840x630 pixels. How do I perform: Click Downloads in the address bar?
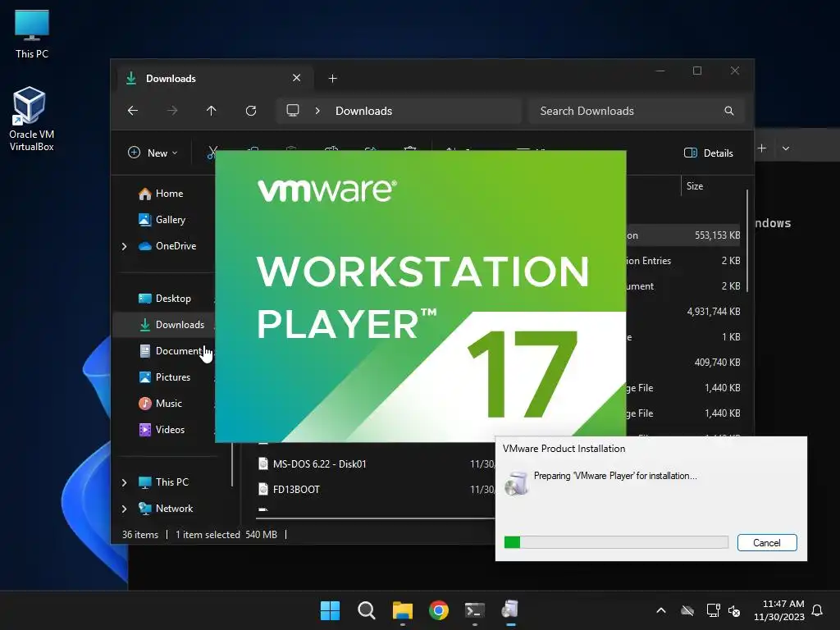363,111
